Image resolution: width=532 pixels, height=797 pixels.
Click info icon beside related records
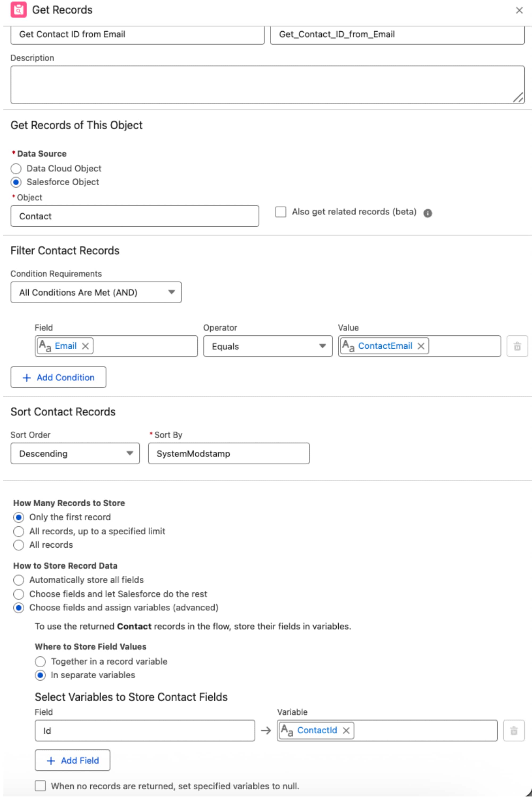tap(427, 213)
